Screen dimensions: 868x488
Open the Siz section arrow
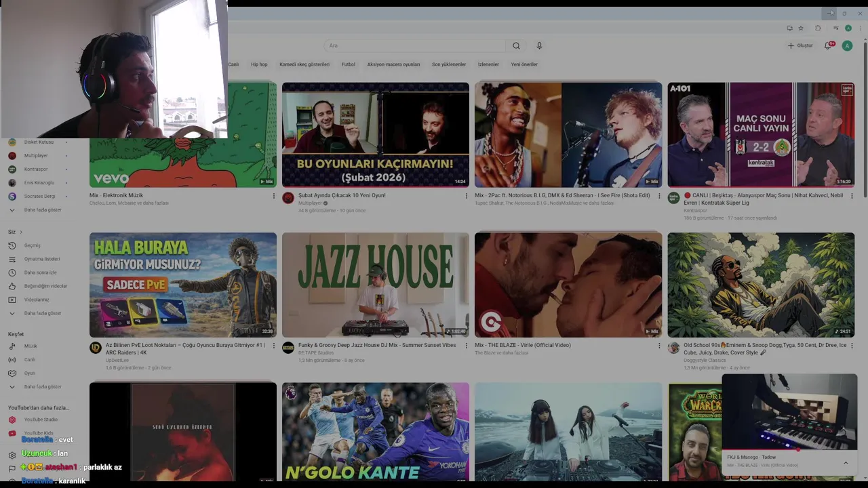[21, 232]
